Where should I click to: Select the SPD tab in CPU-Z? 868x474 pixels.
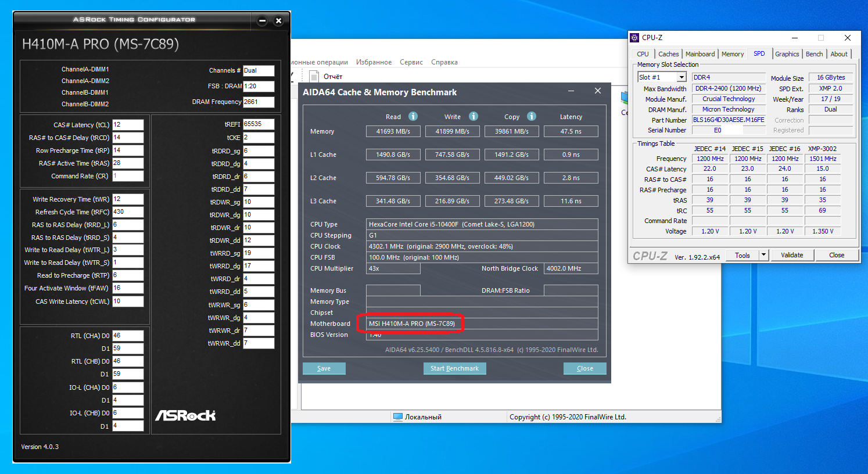pyautogui.click(x=759, y=53)
